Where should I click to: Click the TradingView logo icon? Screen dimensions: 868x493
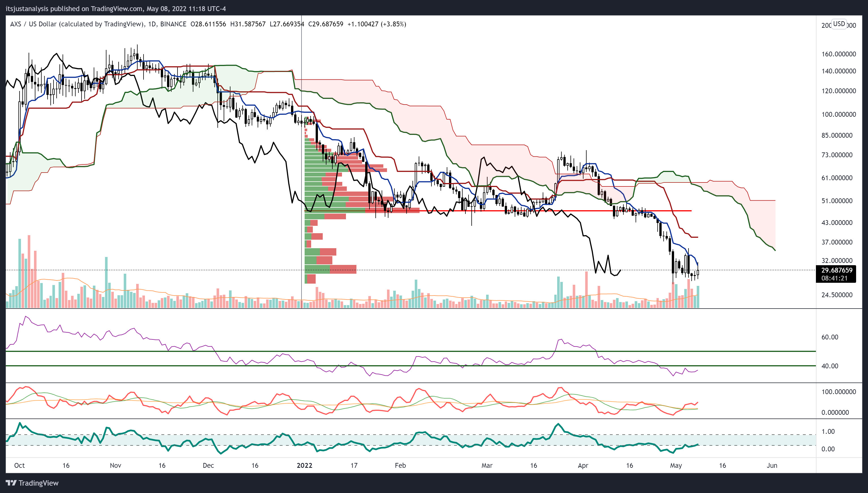click(x=11, y=483)
